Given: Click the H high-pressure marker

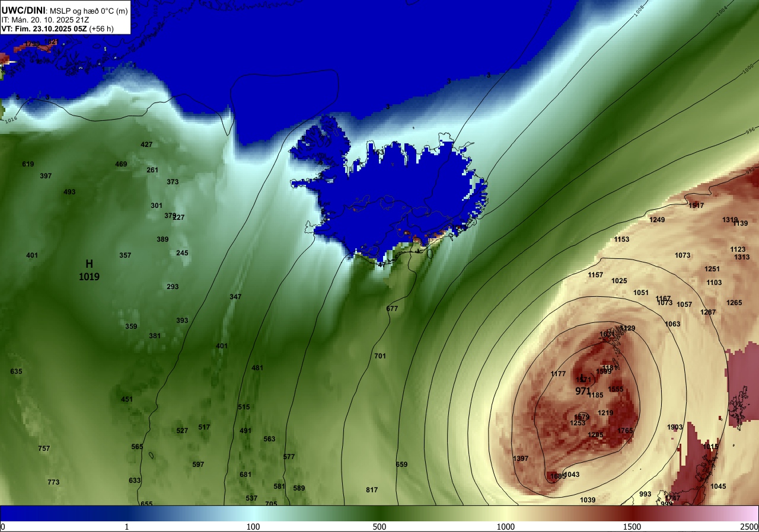Looking at the screenshot, I should coord(89,264).
